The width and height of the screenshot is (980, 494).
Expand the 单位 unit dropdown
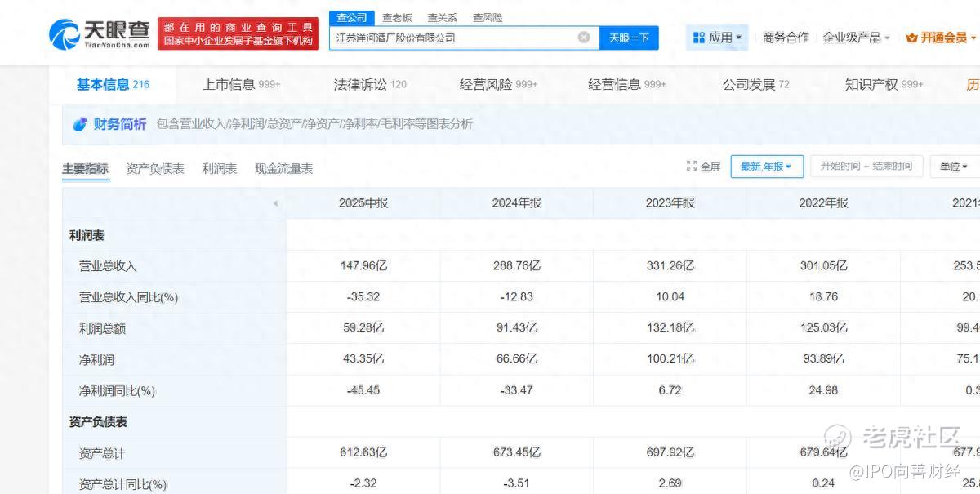point(953,167)
